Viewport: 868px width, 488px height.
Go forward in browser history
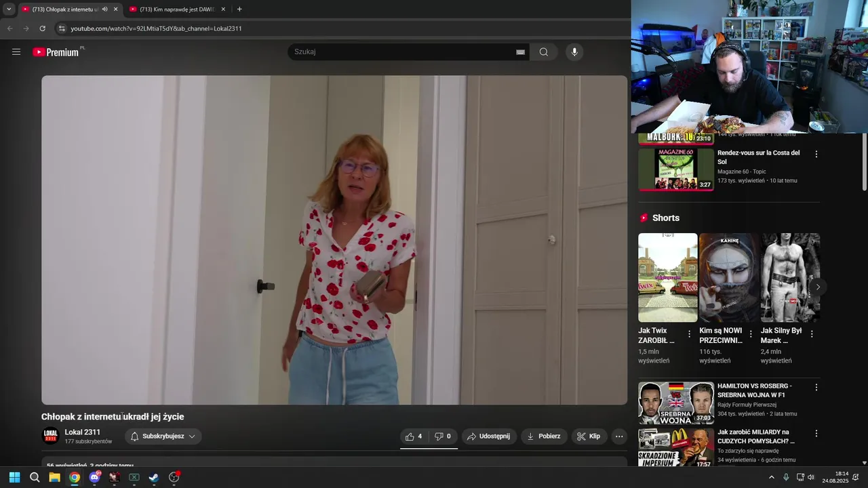point(26,28)
